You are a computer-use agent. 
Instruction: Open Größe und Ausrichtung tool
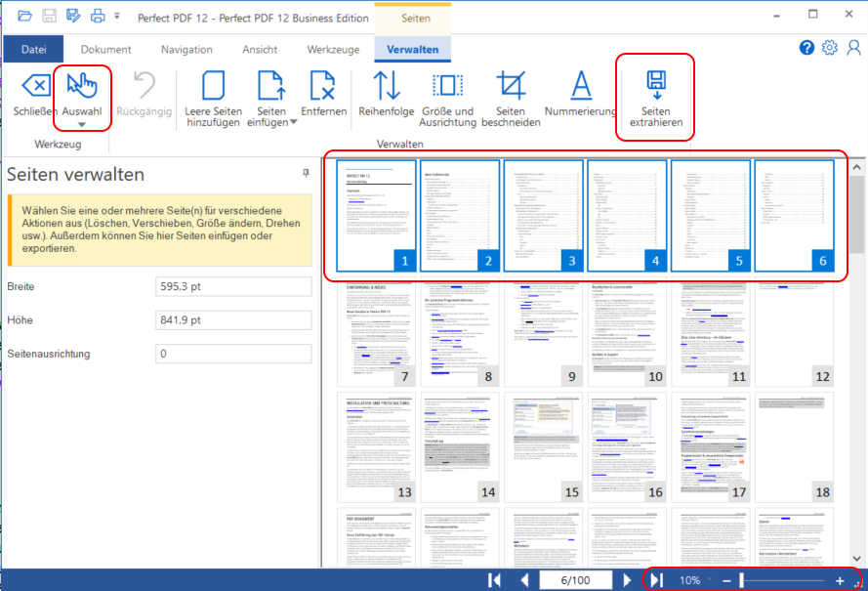pos(447,88)
